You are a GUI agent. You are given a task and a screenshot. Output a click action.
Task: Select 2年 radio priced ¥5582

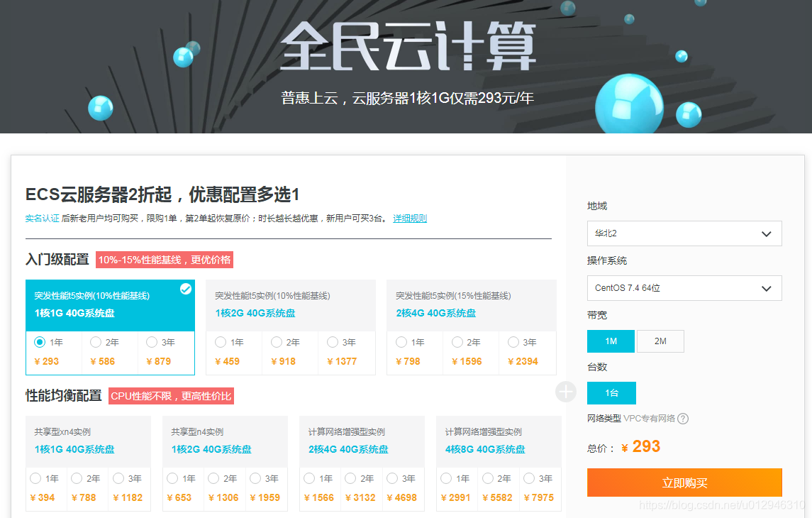[x=486, y=478]
